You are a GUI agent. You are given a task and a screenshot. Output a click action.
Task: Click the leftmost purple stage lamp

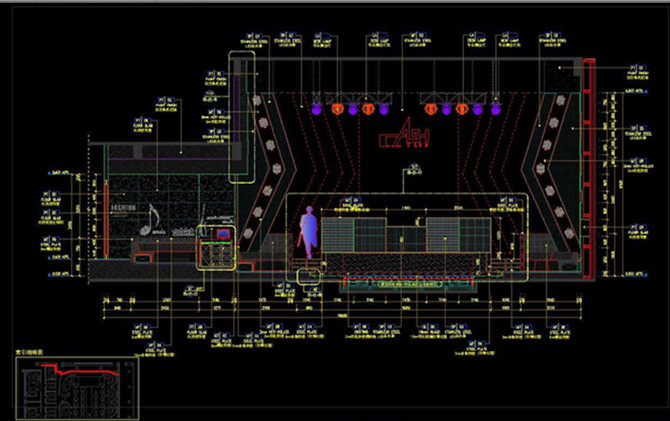coord(316,109)
